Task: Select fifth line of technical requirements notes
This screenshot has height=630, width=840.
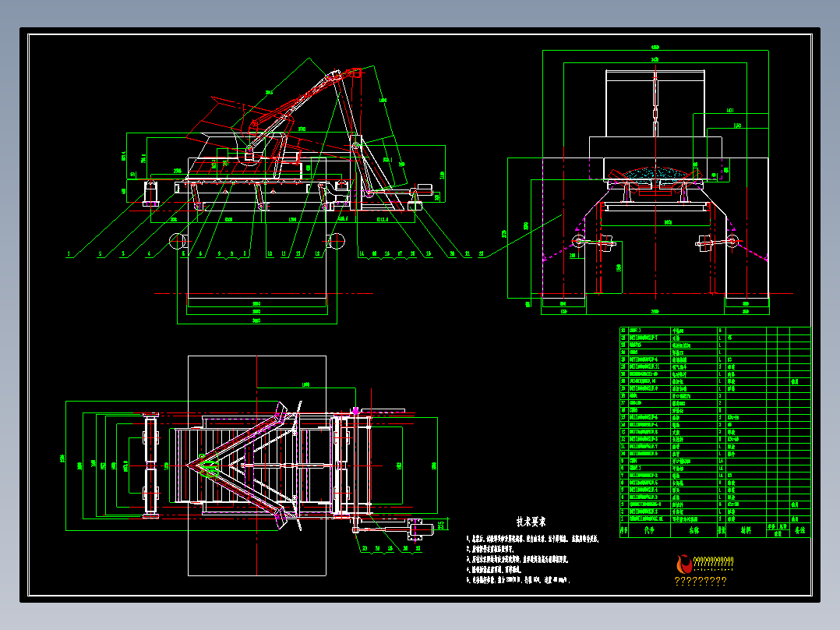Action: 518,580
